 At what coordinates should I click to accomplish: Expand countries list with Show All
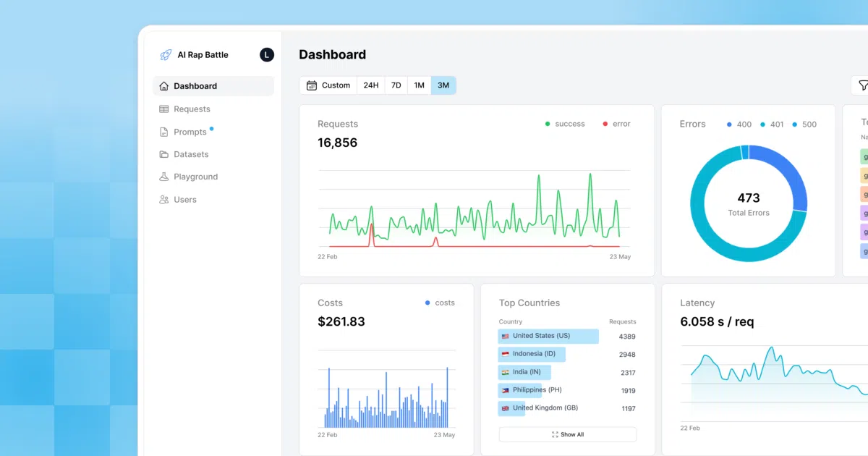point(568,434)
